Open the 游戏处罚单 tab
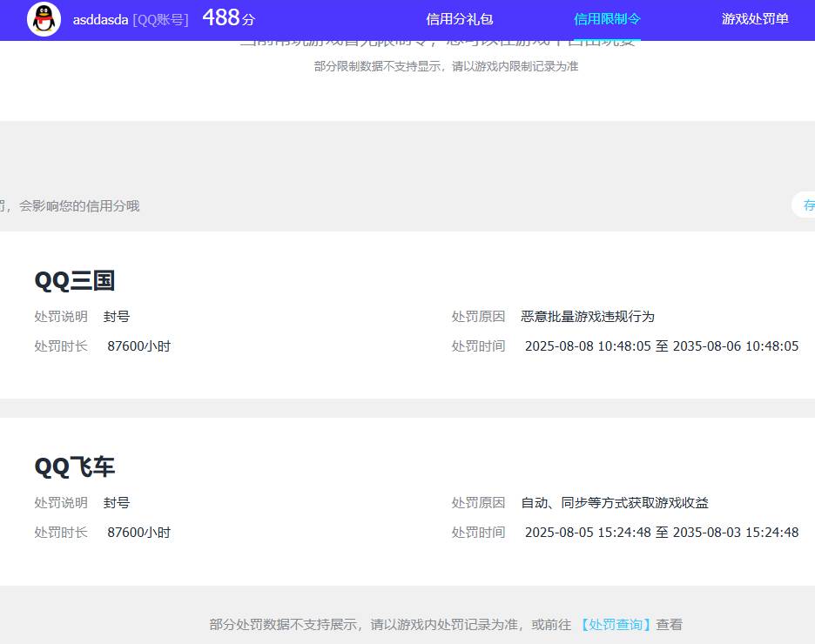The image size is (815, 644). (755, 19)
